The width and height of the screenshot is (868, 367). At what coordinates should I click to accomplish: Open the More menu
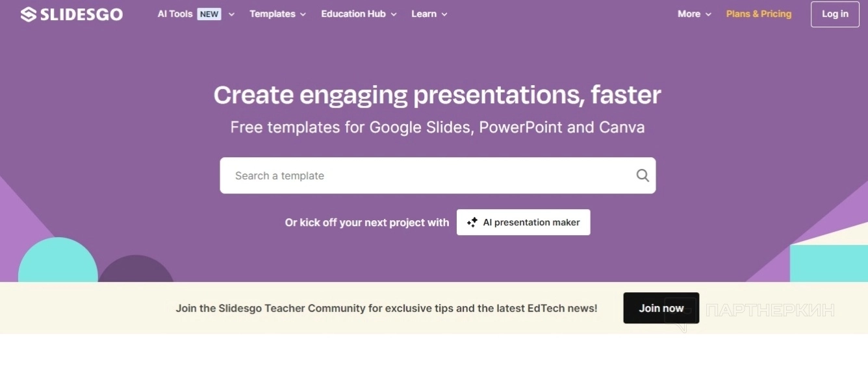click(695, 14)
